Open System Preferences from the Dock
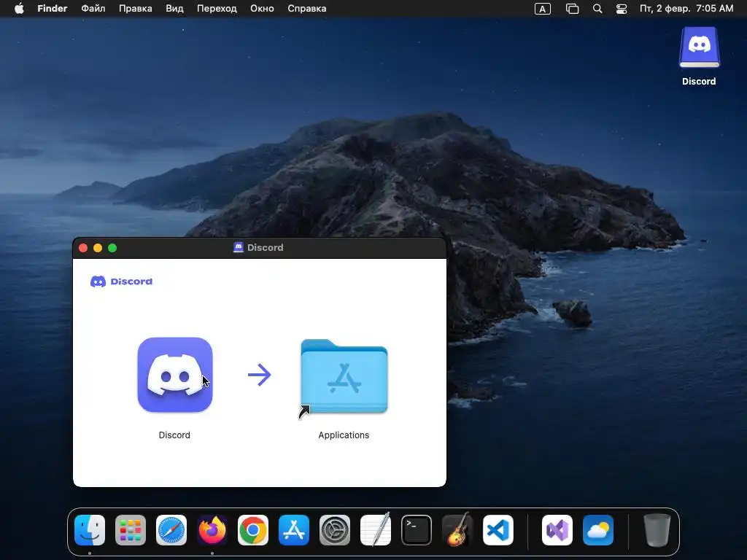The height and width of the screenshot is (560, 747). 334,530
